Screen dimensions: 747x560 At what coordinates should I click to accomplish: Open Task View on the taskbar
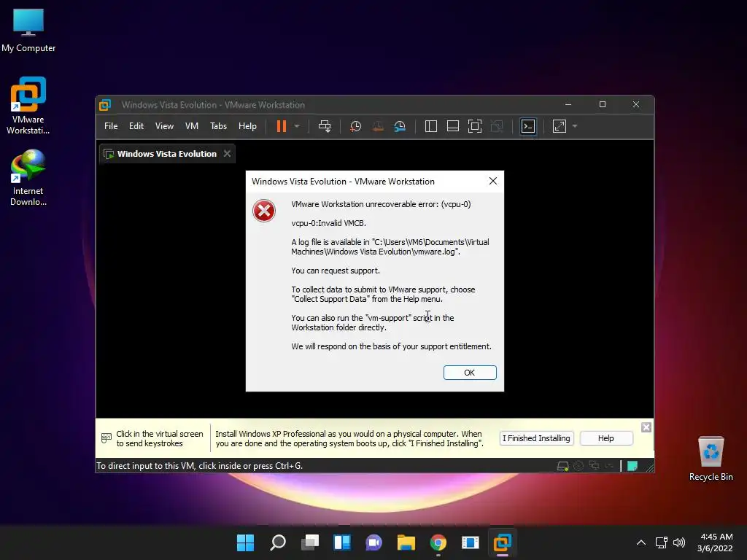click(309, 542)
